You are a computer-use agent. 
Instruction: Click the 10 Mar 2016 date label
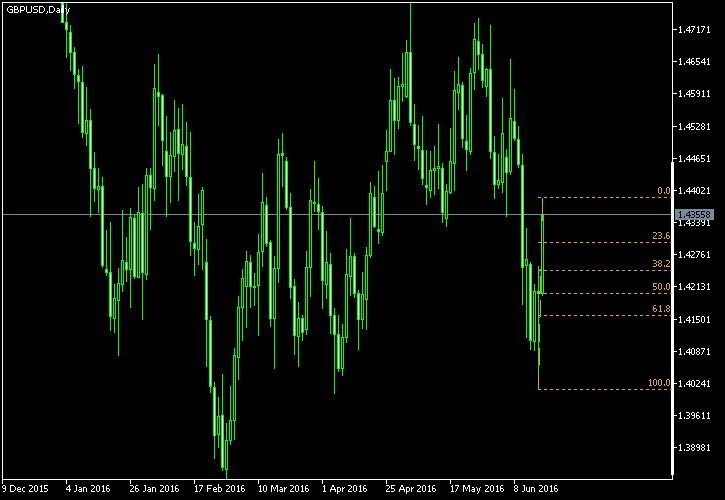283,488
